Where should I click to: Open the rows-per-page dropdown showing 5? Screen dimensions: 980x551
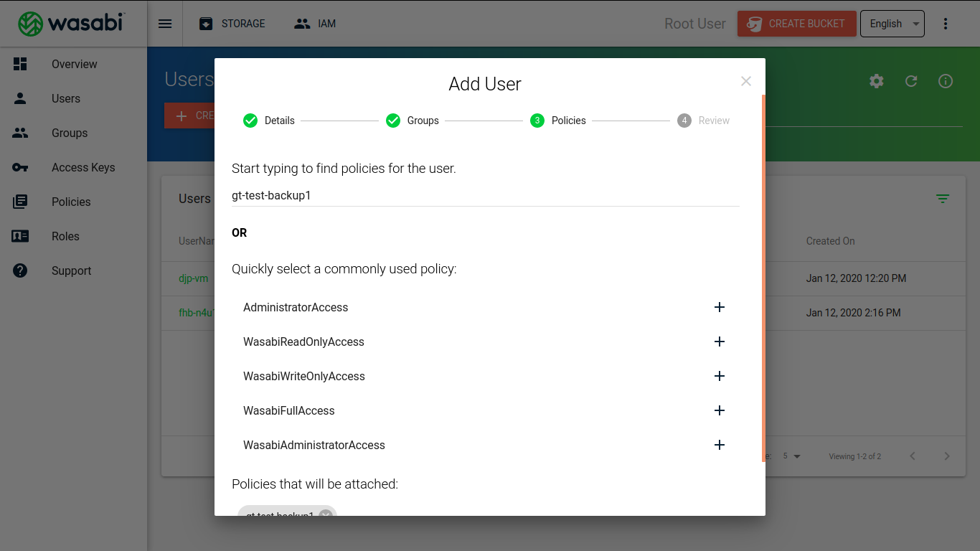pos(791,456)
